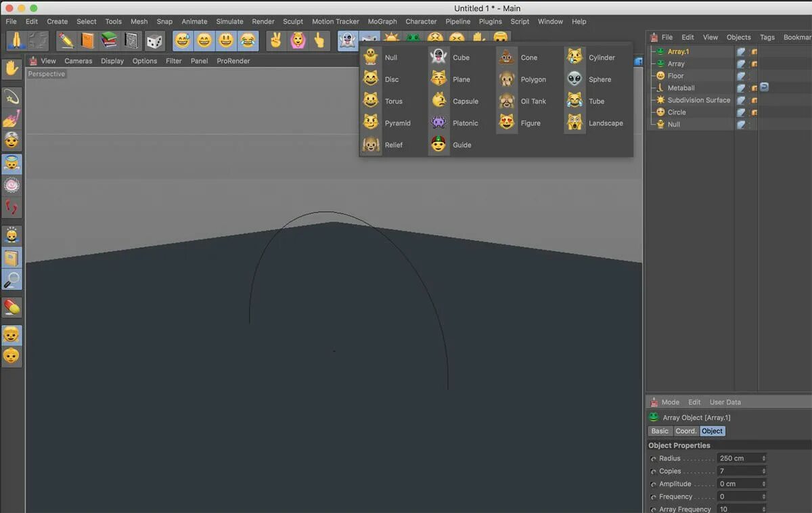
Task: Toggle layer flag for Array object
Action: click(742, 64)
